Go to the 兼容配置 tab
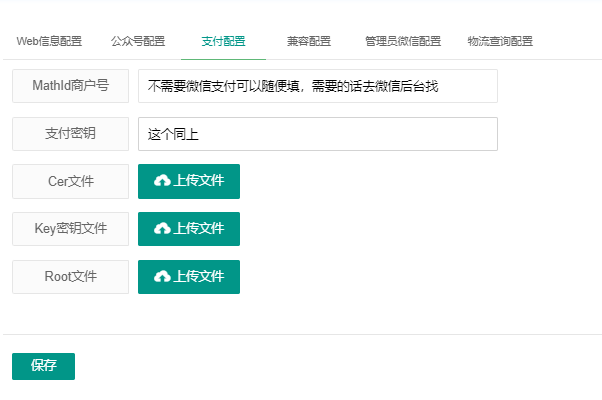602x400 pixels. tap(308, 42)
